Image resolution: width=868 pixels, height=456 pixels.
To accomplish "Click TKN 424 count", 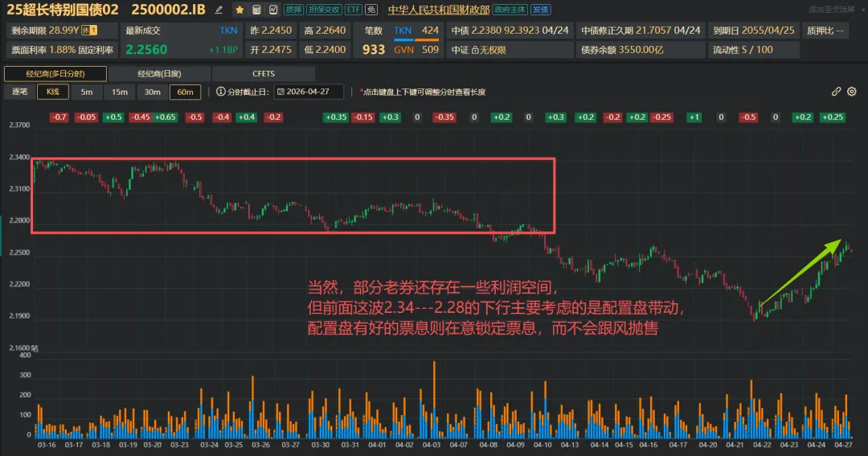I will point(416,31).
